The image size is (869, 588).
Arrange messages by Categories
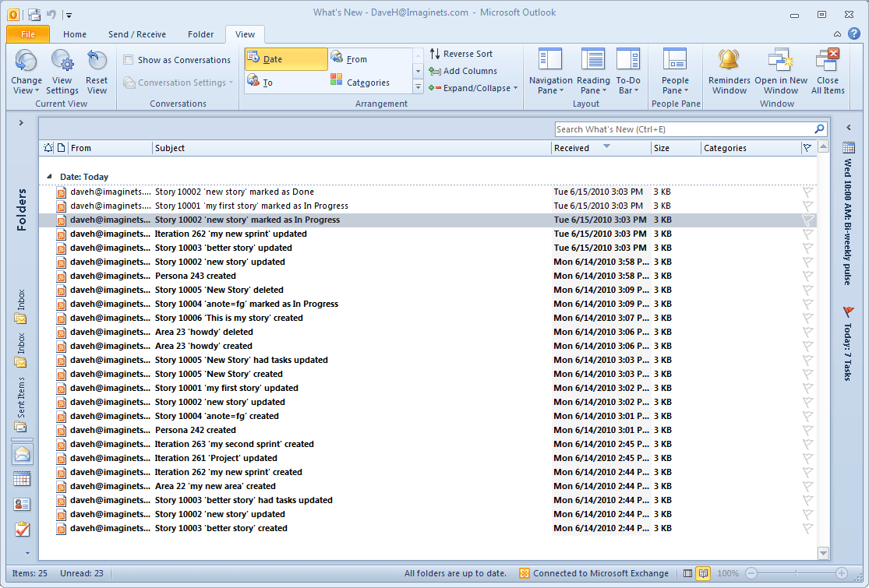point(369,82)
